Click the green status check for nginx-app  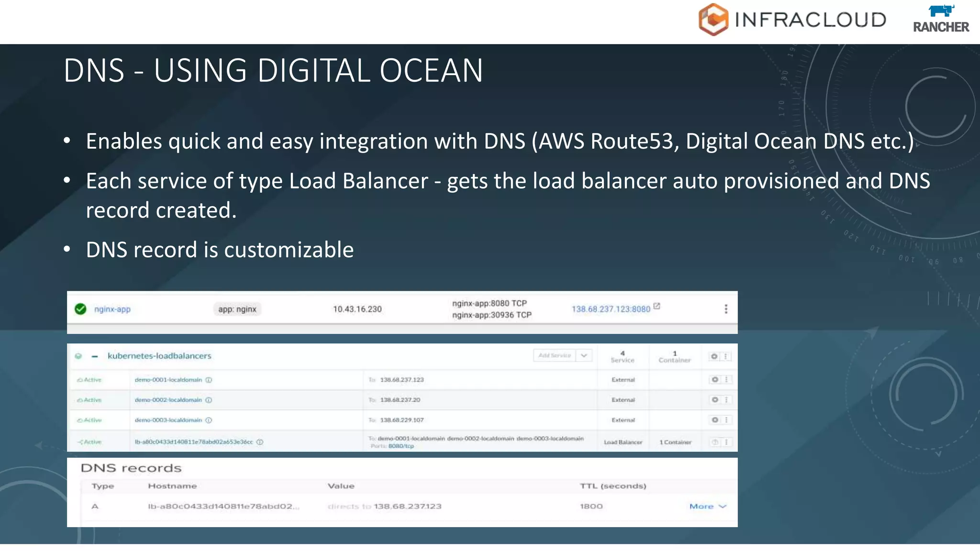(x=80, y=309)
